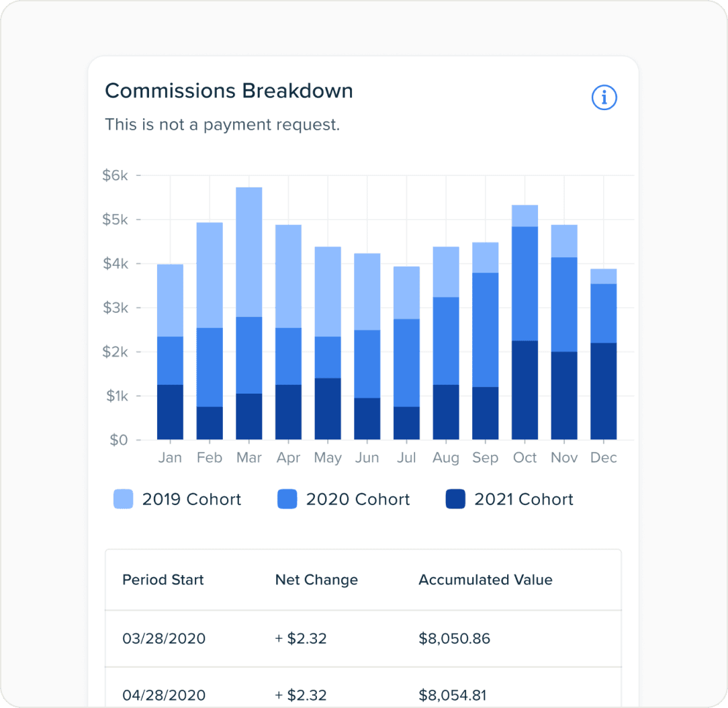Select the Jan bar in the chart
This screenshot has width=728, height=708.
click(x=170, y=352)
